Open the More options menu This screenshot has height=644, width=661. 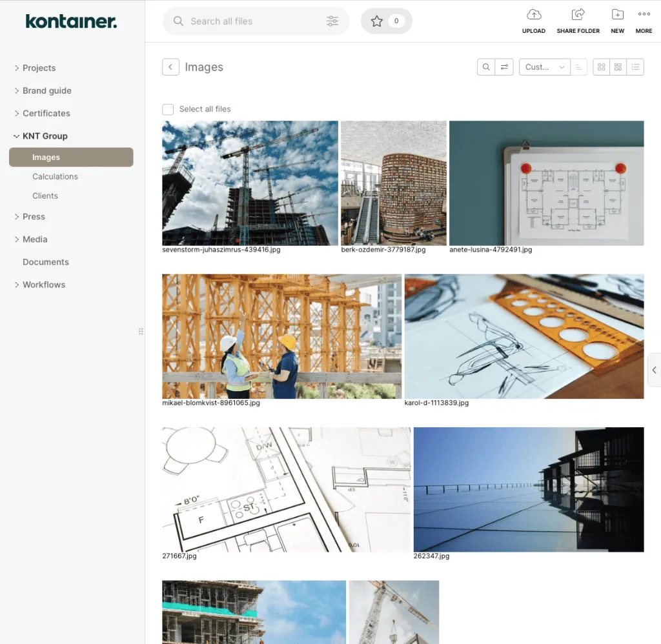coord(644,21)
